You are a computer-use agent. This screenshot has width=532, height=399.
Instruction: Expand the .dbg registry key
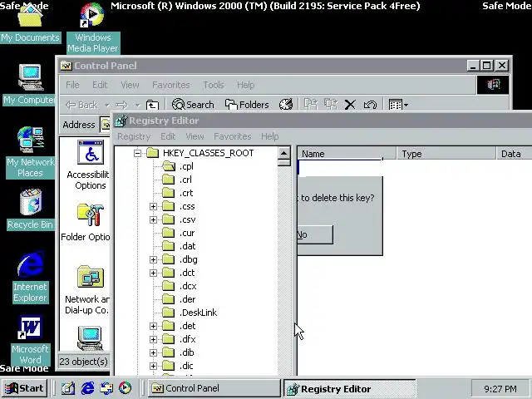153,260
